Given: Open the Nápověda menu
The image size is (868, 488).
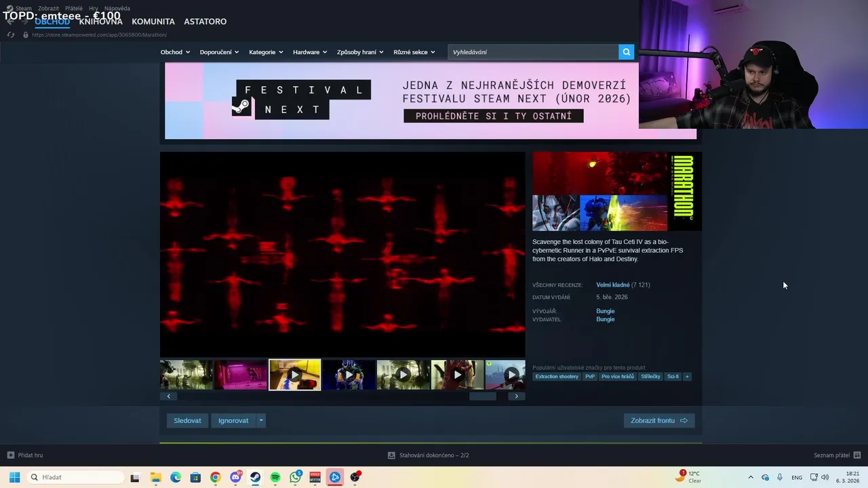Looking at the screenshot, I should point(117,9).
